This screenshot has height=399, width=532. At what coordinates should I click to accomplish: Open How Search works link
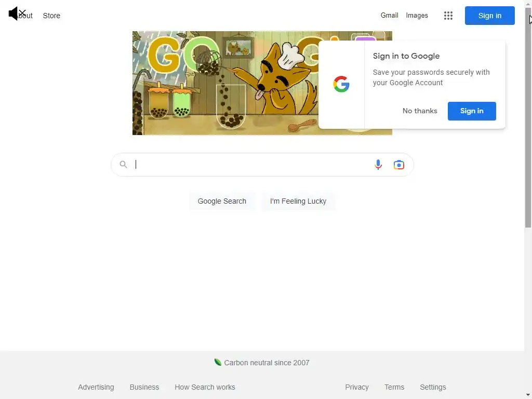coord(205,387)
